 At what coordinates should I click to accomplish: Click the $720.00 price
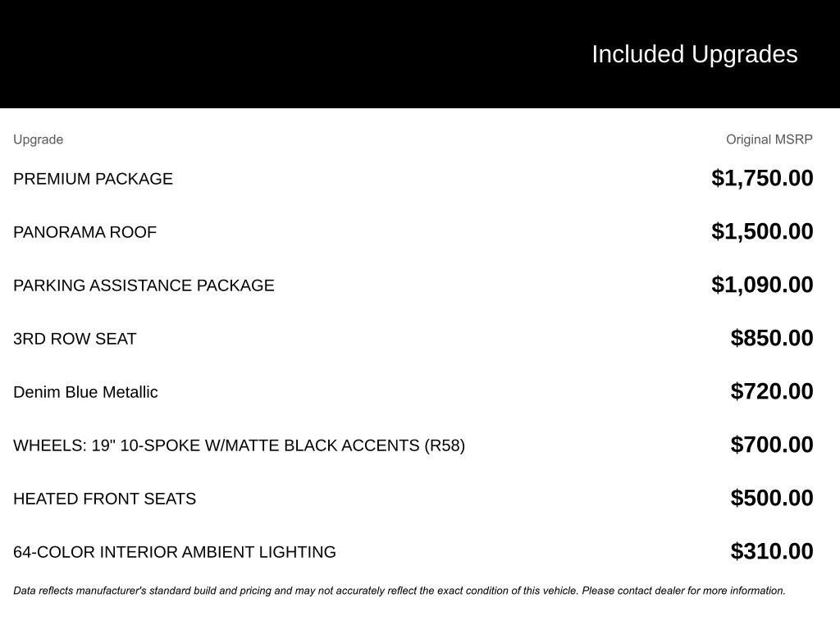click(x=772, y=391)
